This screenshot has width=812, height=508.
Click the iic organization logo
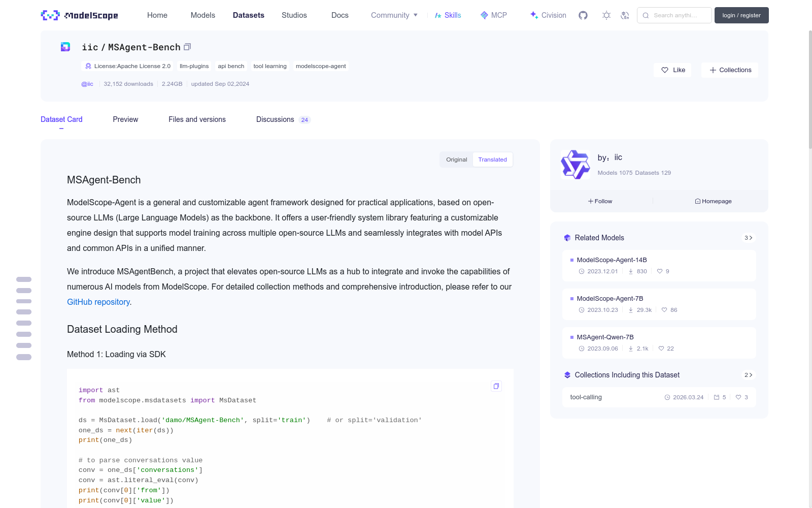coord(576,165)
